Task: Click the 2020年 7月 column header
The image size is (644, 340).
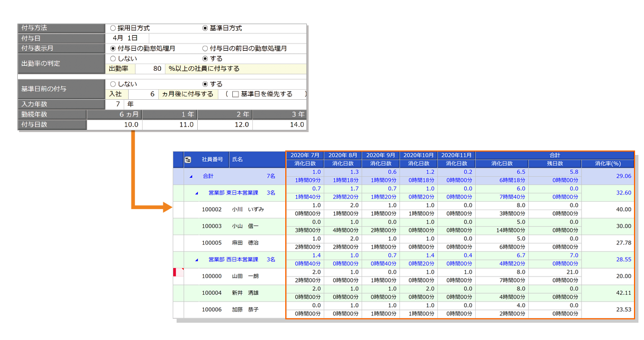Action: click(x=305, y=155)
